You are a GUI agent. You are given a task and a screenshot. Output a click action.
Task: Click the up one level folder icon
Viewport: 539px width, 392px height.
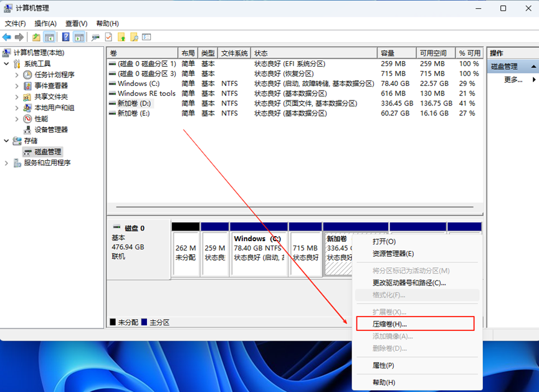(37, 37)
